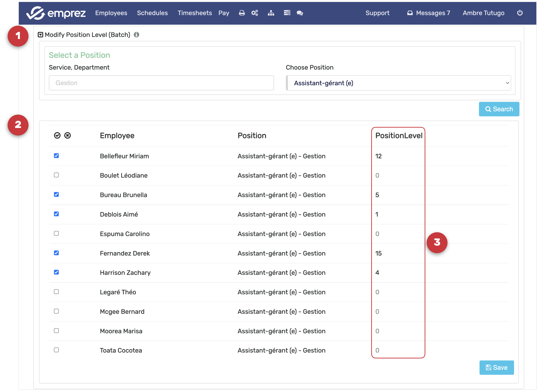Collapse the Modify Position Level panel
The height and width of the screenshot is (392, 539).
[x=40, y=35]
